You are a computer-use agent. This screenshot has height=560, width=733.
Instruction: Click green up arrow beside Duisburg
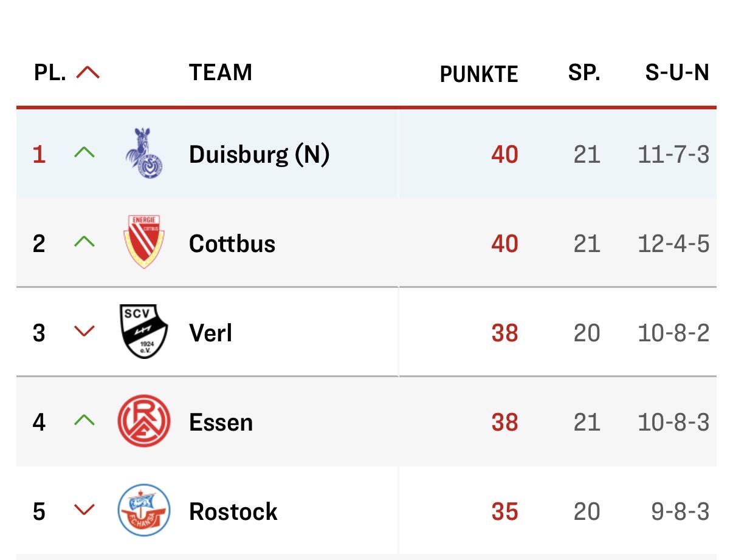pos(84,153)
